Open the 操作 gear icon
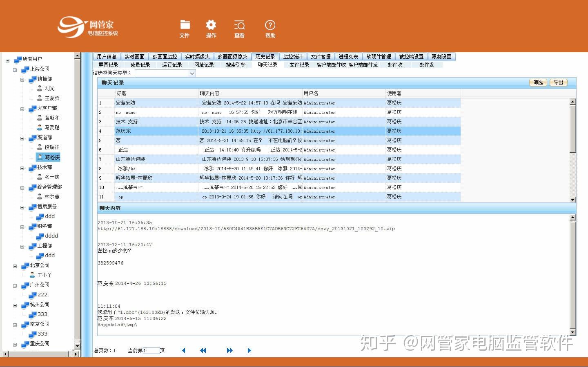The height and width of the screenshot is (367, 588). pos(211,29)
